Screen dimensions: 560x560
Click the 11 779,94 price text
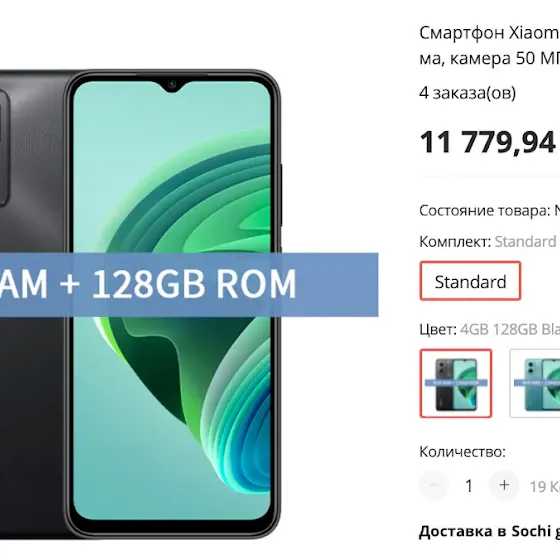click(488, 142)
